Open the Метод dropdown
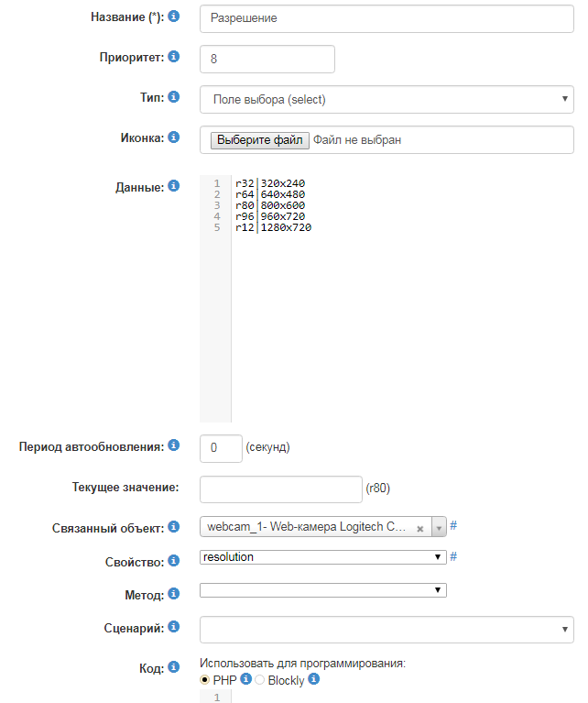Screen dimensions: 588x703 322,590
